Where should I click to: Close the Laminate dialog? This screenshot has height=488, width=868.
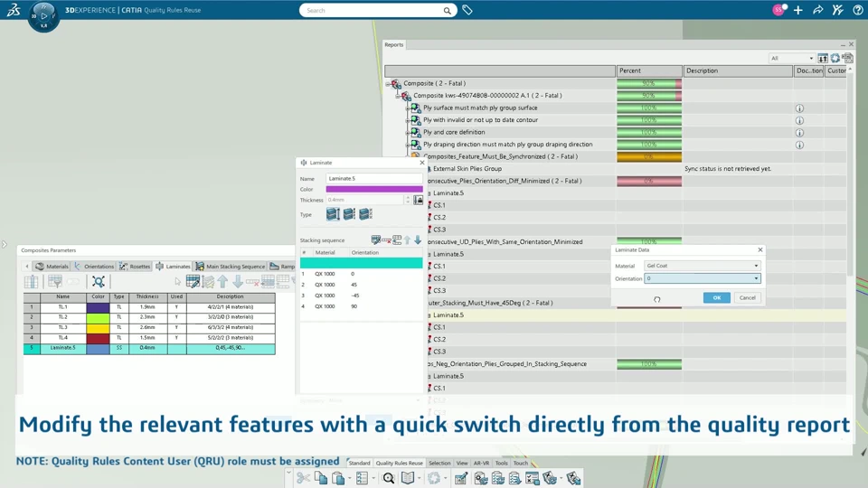(x=422, y=163)
